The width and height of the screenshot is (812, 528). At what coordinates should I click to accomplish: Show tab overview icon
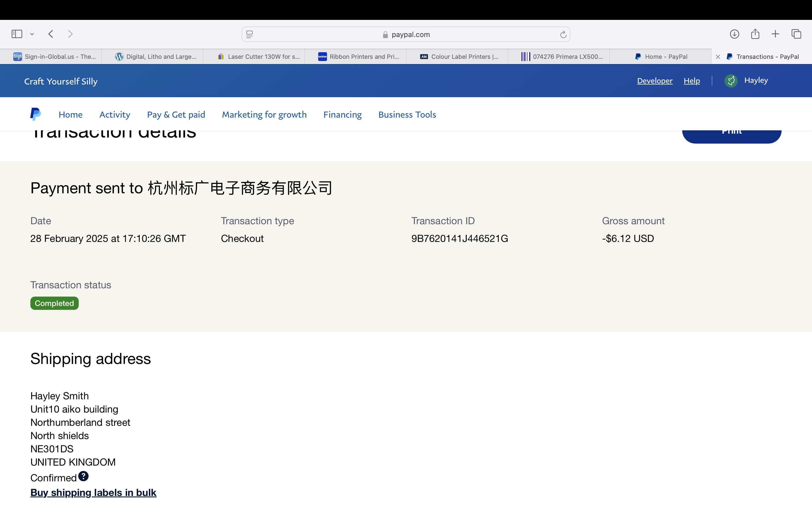(796, 34)
